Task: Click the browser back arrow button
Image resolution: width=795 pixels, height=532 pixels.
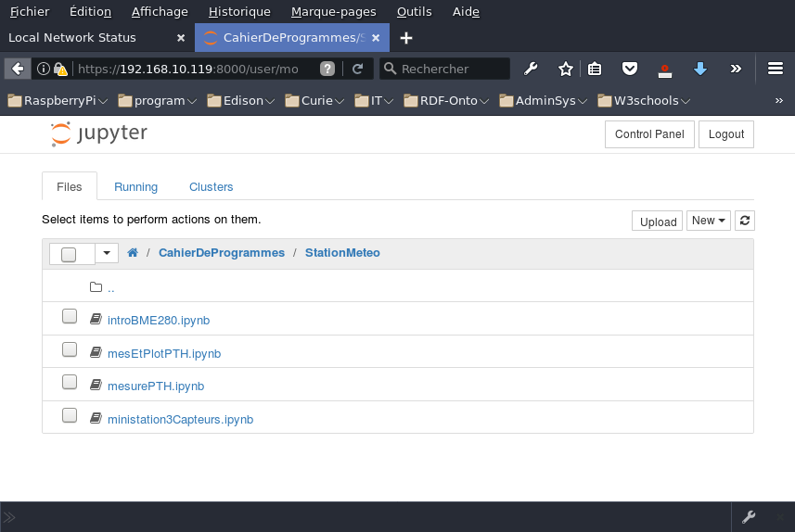Action: coord(17,69)
